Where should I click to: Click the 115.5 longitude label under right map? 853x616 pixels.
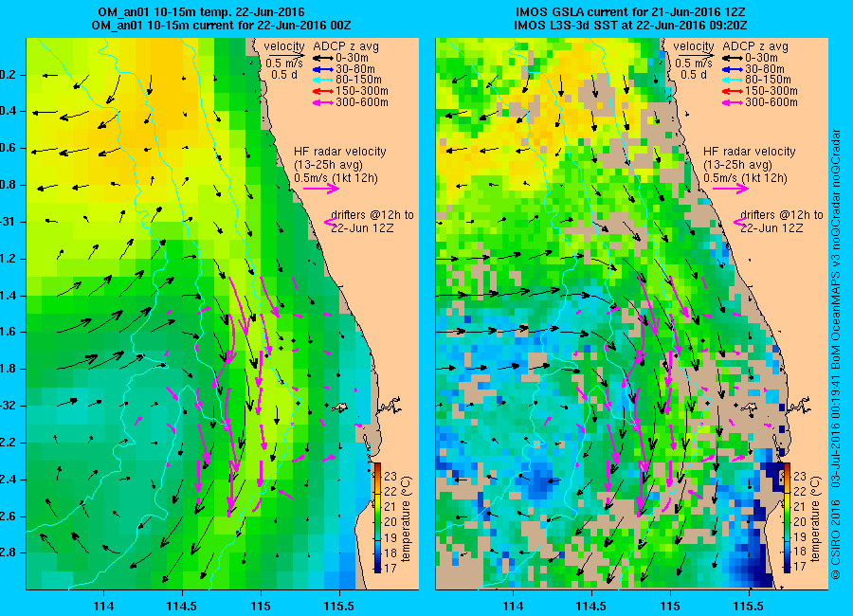pos(749,606)
